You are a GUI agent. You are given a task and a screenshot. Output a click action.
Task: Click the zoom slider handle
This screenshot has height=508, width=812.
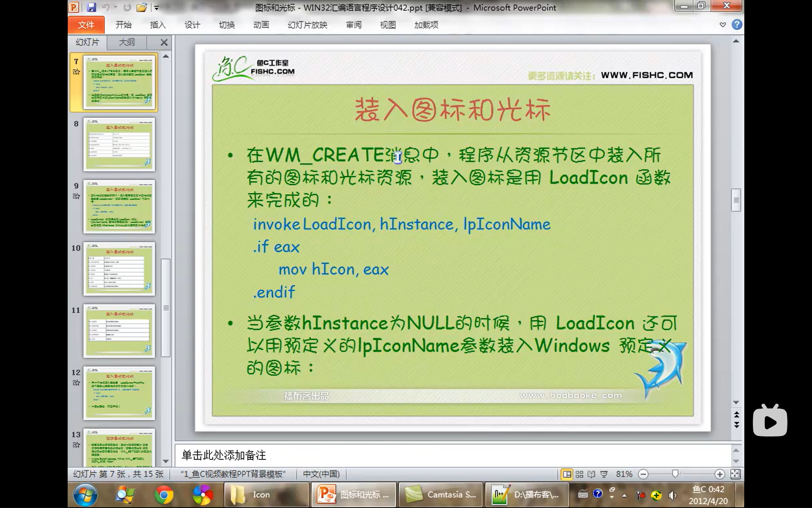tap(675, 474)
